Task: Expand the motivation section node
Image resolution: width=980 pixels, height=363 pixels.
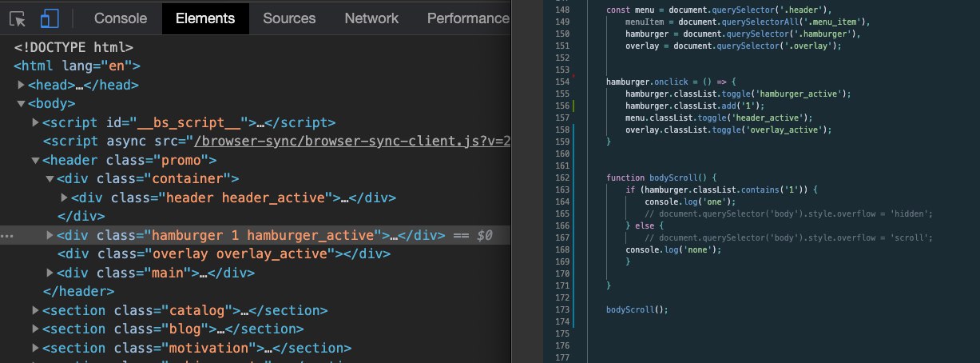Action: point(35,348)
